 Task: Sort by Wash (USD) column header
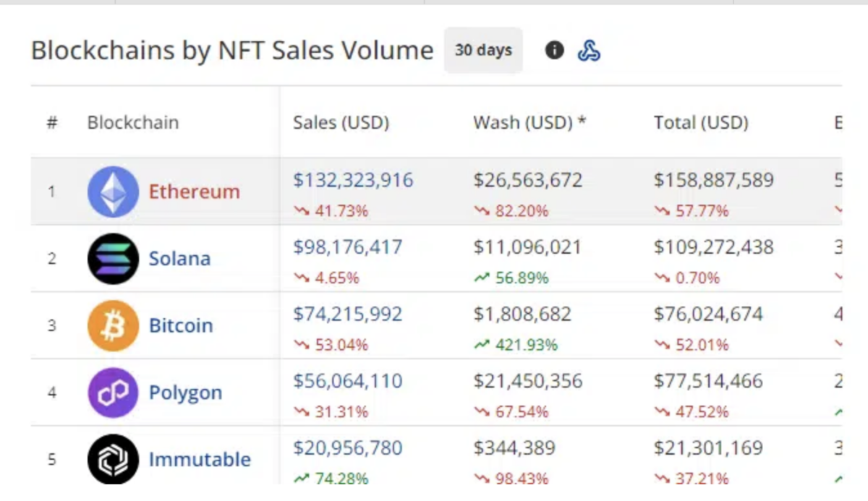pyautogui.click(x=529, y=123)
